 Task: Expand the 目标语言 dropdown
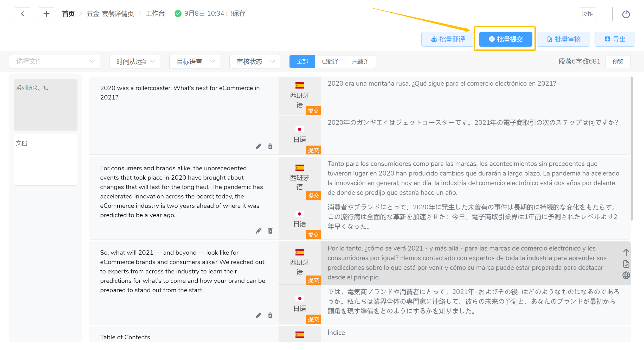(195, 61)
